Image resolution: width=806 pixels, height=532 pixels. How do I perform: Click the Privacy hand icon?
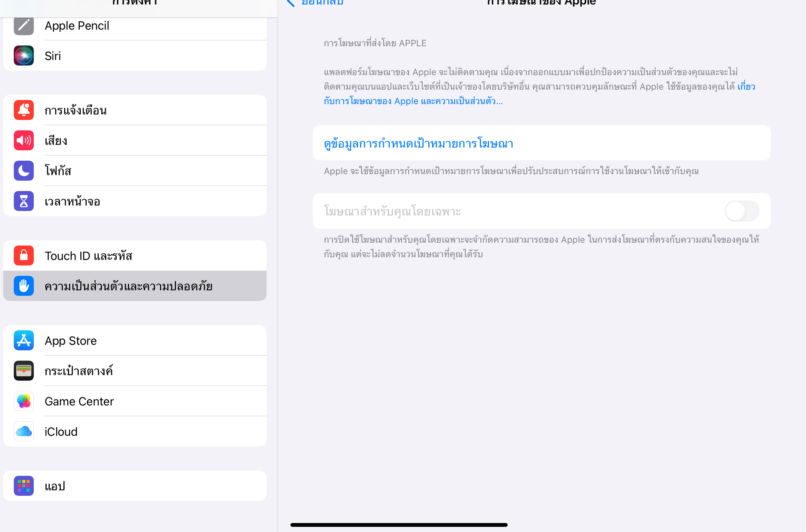[x=24, y=286]
